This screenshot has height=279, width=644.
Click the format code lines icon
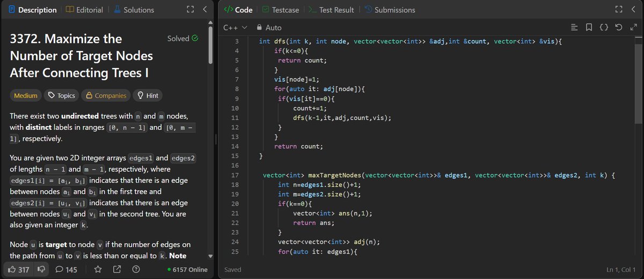point(574,27)
